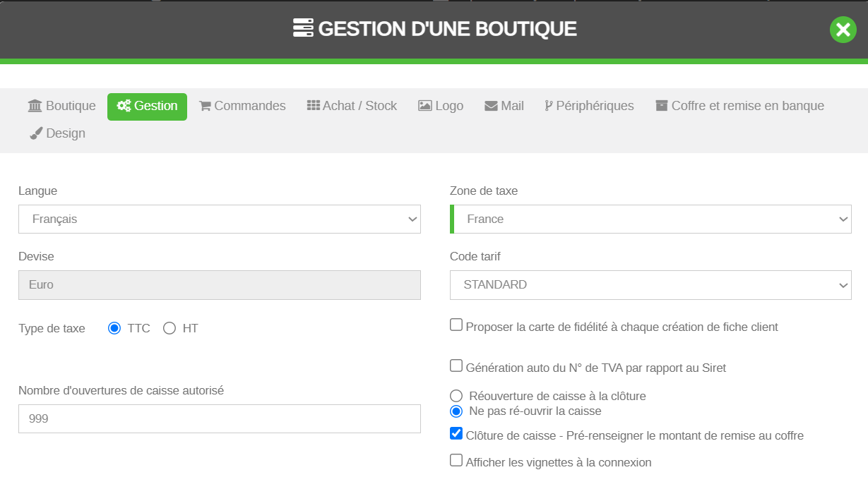The image size is (868, 489).
Task: Select the HT tax type radio button
Action: pyautogui.click(x=170, y=328)
